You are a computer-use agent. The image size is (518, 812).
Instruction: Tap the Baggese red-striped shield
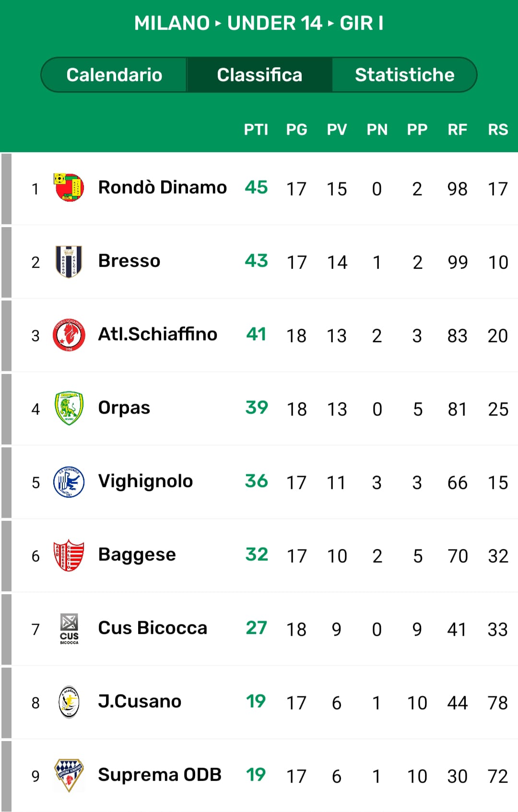click(69, 555)
